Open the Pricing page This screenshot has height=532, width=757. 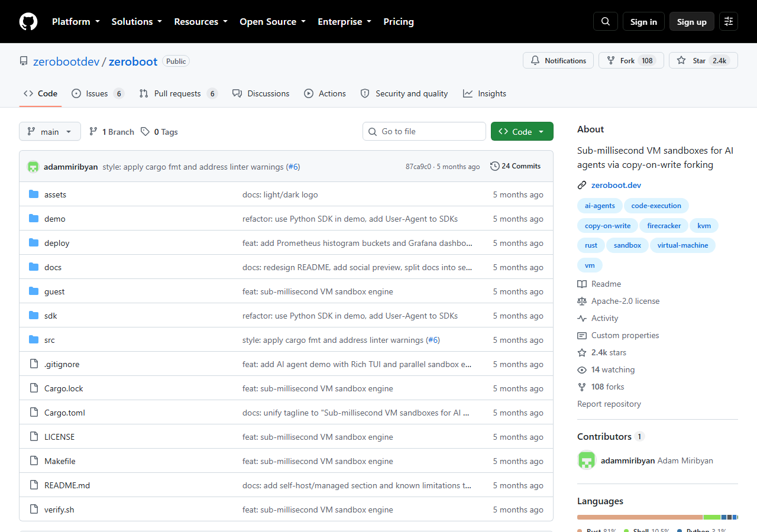(x=399, y=21)
